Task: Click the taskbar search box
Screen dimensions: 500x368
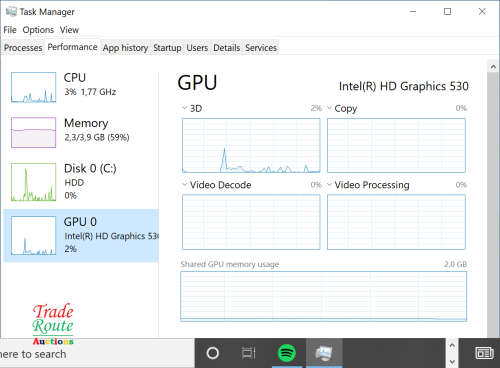Action: coord(97,354)
